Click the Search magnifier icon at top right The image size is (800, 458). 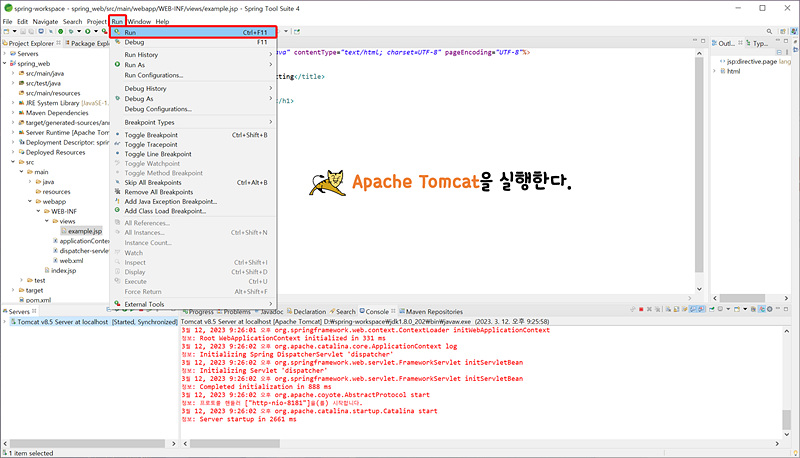[769, 32]
